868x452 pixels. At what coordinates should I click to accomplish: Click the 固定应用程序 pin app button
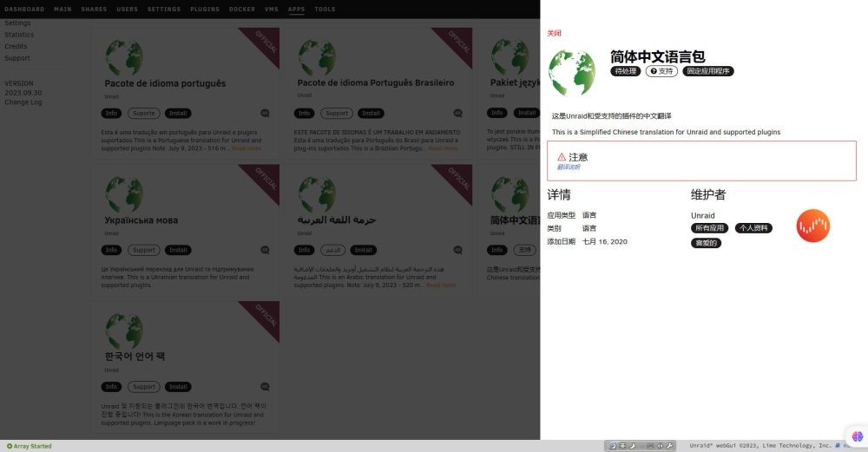(x=708, y=71)
